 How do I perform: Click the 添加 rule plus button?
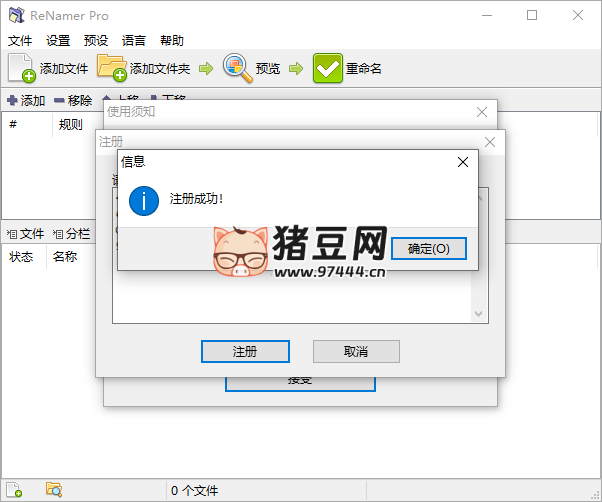pyautogui.click(x=26, y=101)
